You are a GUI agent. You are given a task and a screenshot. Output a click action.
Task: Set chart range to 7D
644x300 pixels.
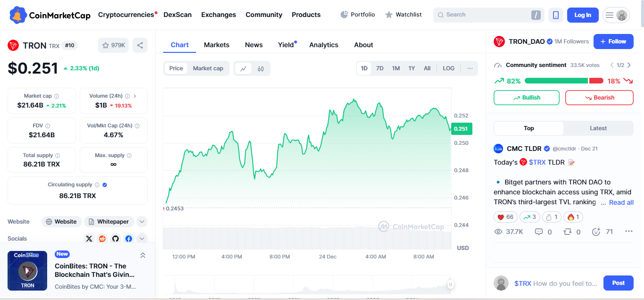tap(380, 68)
